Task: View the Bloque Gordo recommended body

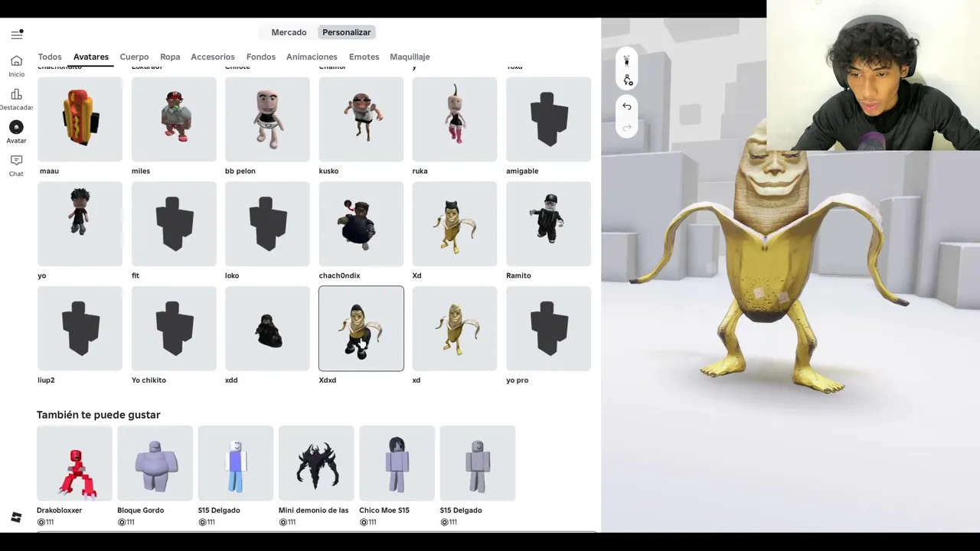Action: pyautogui.click(x=155, y=464)
